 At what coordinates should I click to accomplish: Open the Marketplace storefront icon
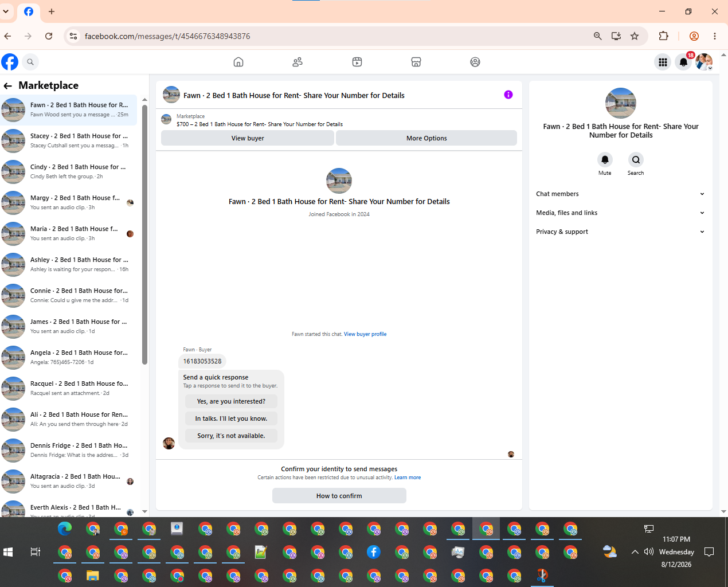click(416, 62)
